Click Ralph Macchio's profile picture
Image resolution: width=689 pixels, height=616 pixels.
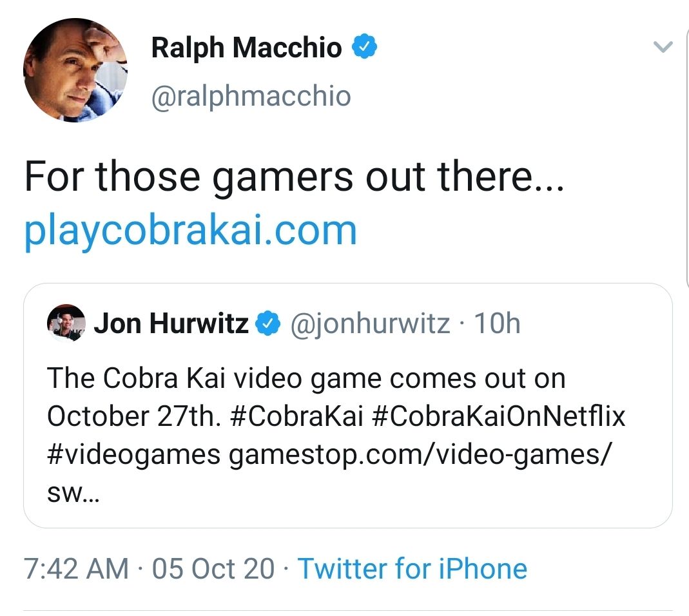75,70
